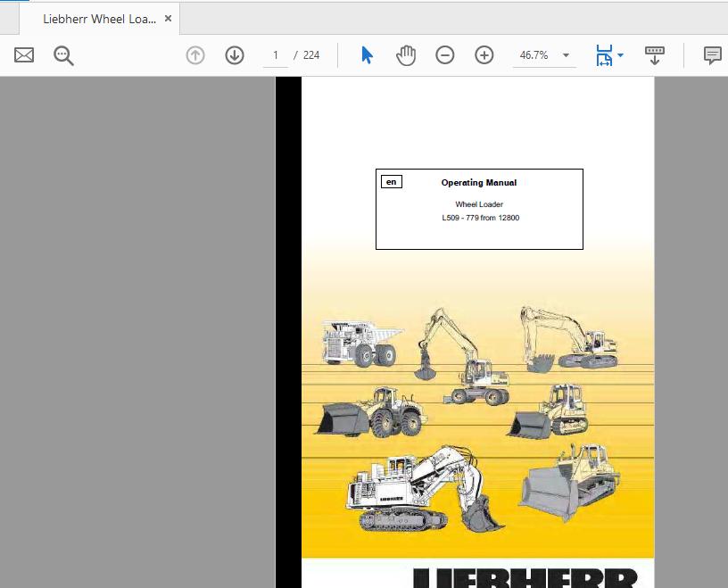Click the email envelope icon
Image resolution: width=728 pixels, height=588 pixels.
click(x=24, y=55)
